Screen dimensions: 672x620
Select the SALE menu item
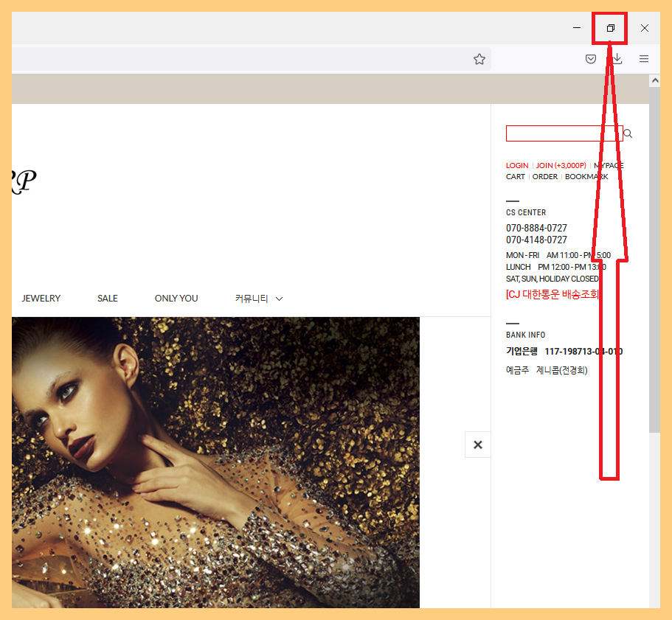[x=107, y=299]
